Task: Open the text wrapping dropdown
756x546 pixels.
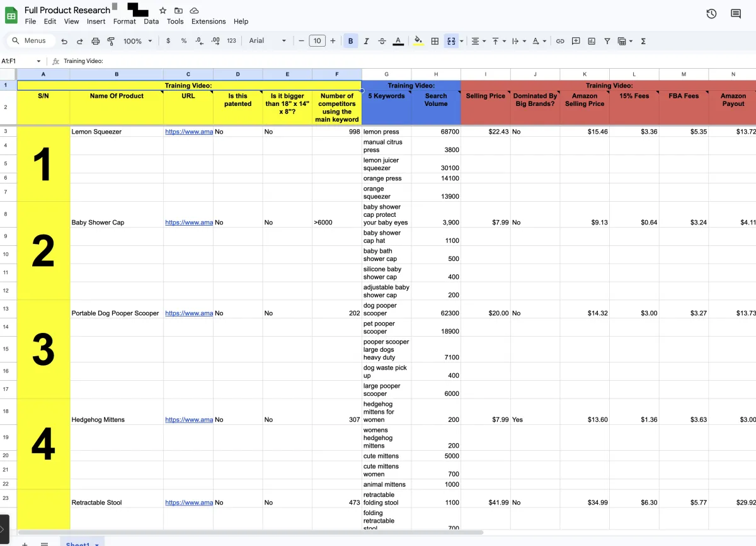Action: [x=519, y=41]
